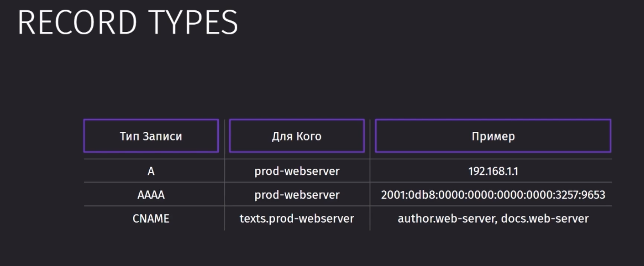Click the word Тип in the first header
This screenshot has height=266, width=644.
click(x=129, y=136)
